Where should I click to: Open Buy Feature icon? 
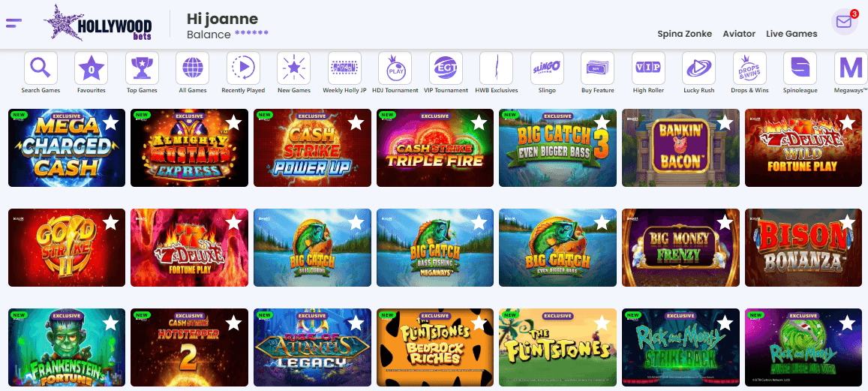(x=598, y=68)
